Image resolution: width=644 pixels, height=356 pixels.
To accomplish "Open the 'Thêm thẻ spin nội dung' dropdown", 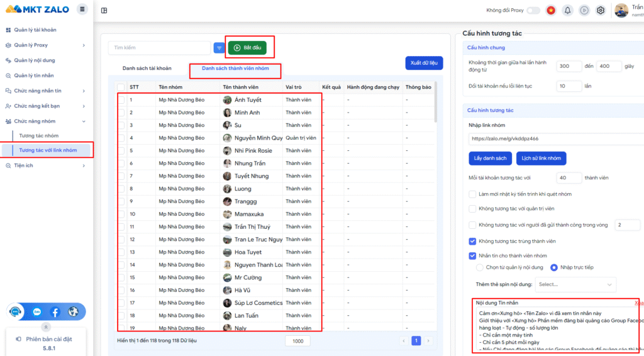I will click(x=575, y=284).
